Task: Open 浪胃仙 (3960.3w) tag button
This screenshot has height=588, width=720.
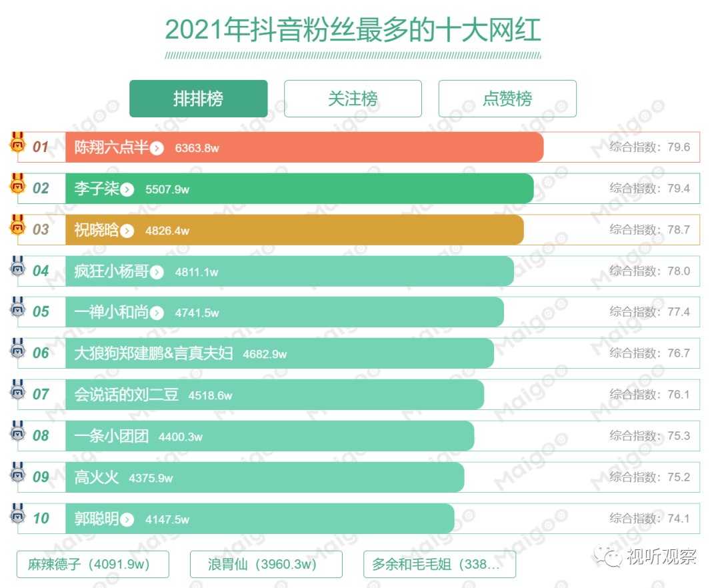Action: pos(266,564)
